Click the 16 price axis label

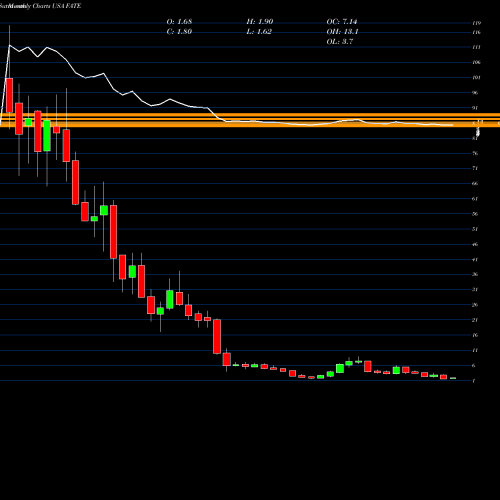pos(475,335)
